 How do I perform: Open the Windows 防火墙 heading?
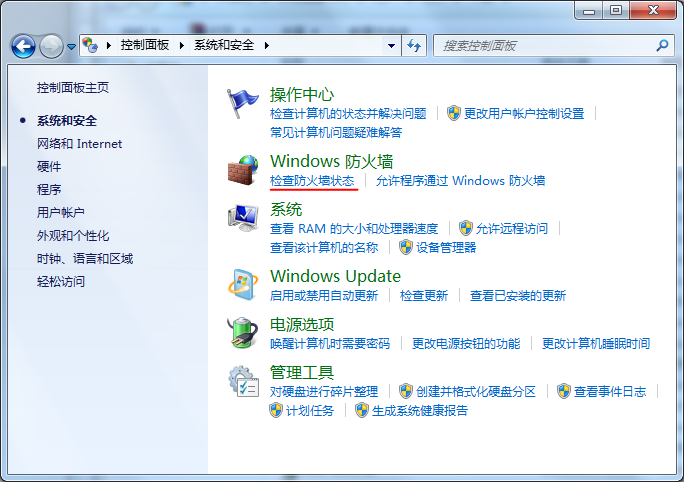click(332, 161)
